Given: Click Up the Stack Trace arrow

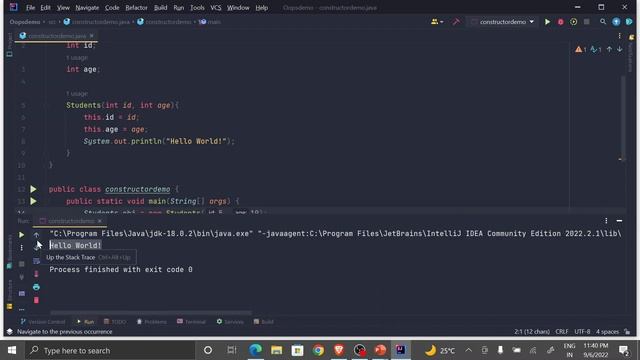Looking at the screenshot, I should [36, 235].
